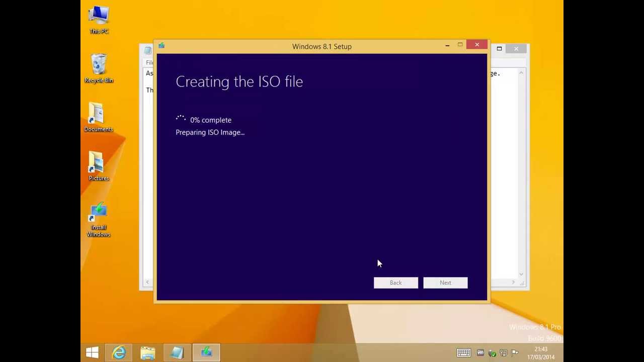Click Safely Remove Hardware tray icon
Viewport: 644px width, 362px height.
point(492,353)
